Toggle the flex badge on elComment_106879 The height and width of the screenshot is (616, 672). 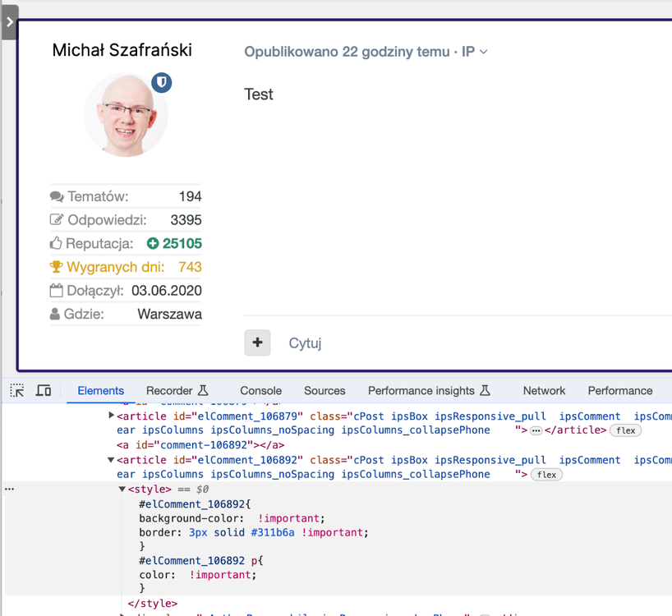[625, 430]
